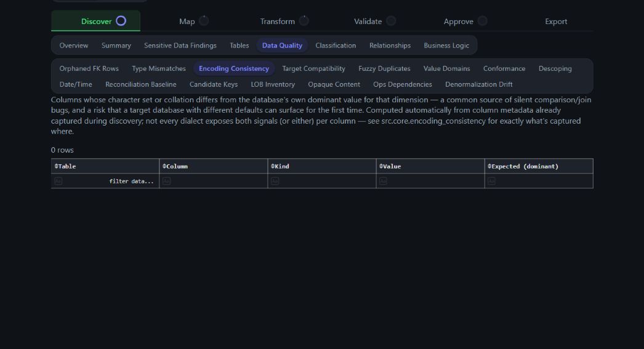644x349 pixels.
Task: Show Reconciliation Baseline report
Action: coord(140,84)
